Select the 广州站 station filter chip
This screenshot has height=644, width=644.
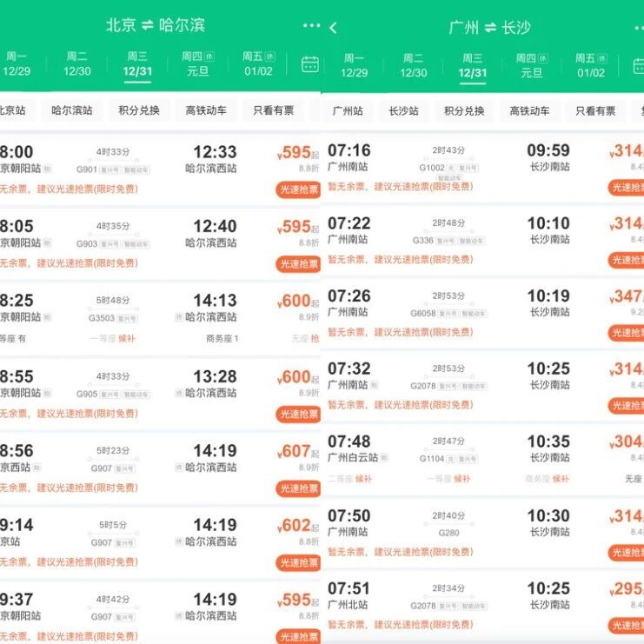(x=348, y=111)
